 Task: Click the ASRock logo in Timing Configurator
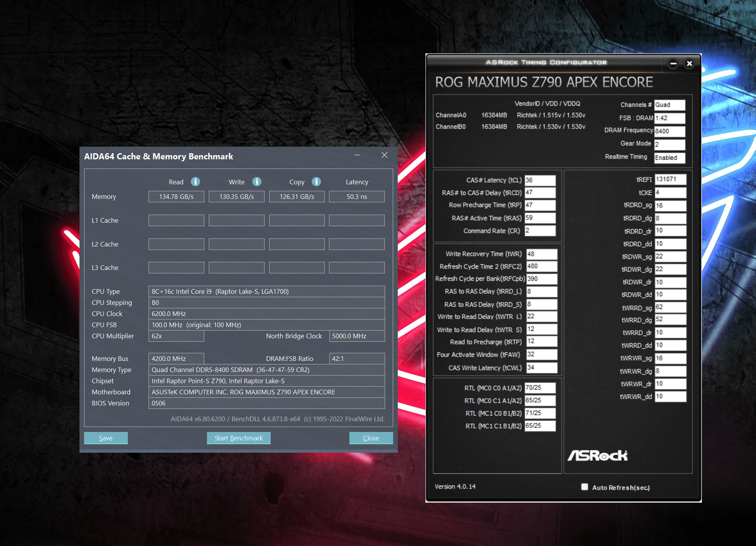click(597, 455)
